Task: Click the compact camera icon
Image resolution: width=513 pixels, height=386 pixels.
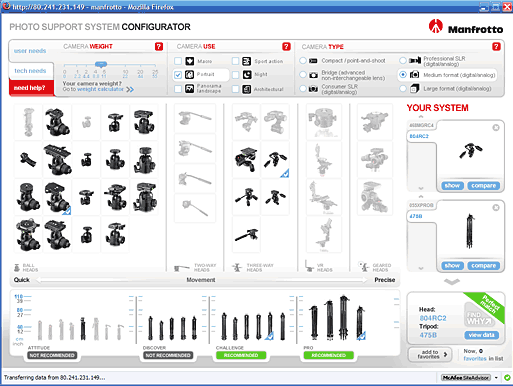Action: (313, 61)
